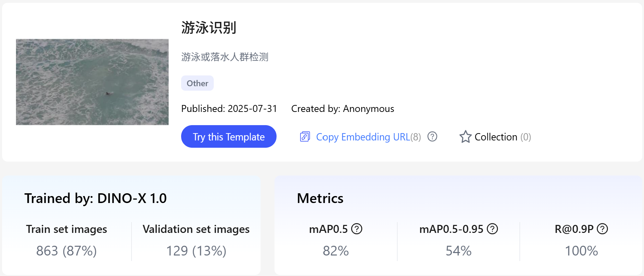This screenshot has width=644, height=276.
Task: Click the 129 (13%) value
Action: pos(196,251)
